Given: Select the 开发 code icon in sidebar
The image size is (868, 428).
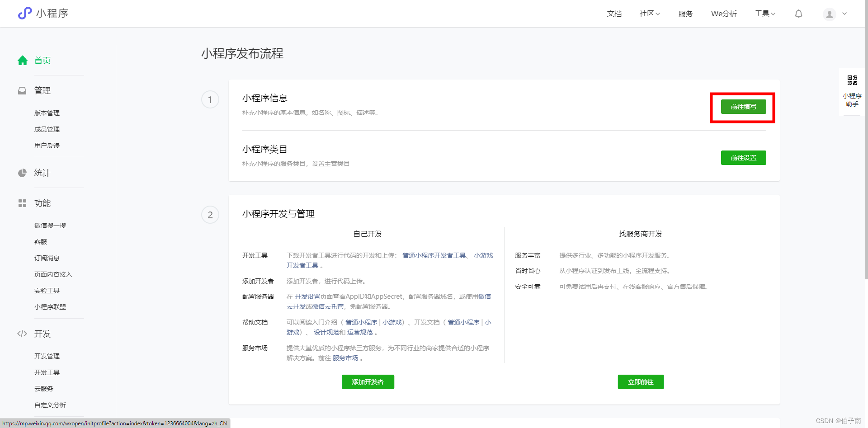Looking at the screenshot, I should pos(23,334).
